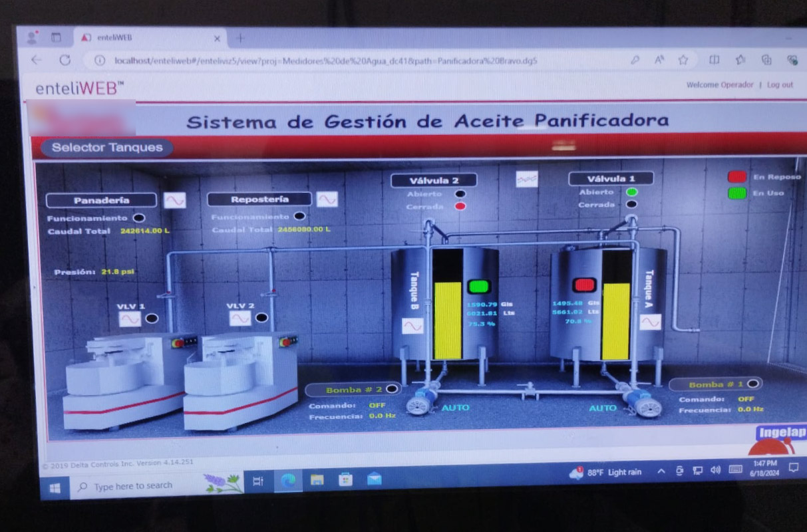Click Tanque A red resting status light
The height and width of the screenshot is (532, 807).
pyautogui.click(x=585, y=285)
